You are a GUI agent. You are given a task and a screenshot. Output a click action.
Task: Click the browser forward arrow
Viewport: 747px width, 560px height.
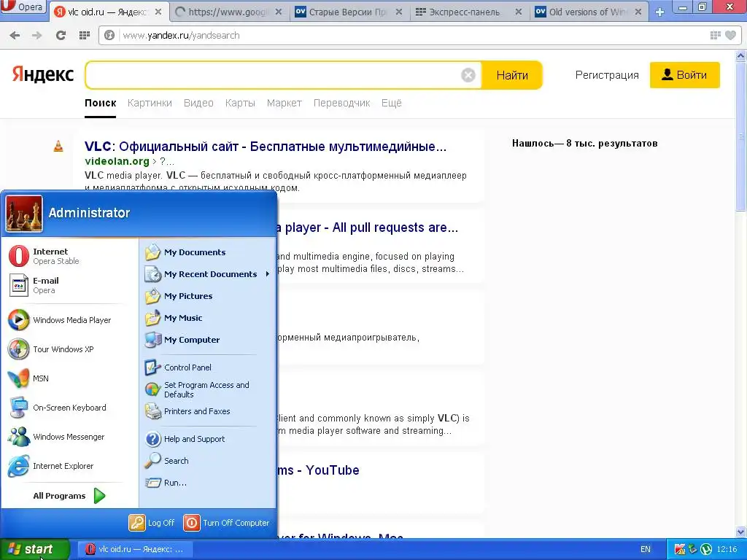(37, 35)
